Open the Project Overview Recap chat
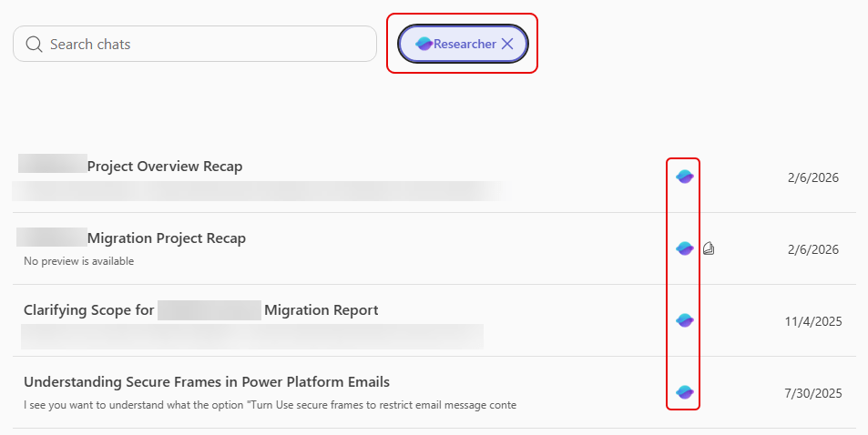 (164, 167)
